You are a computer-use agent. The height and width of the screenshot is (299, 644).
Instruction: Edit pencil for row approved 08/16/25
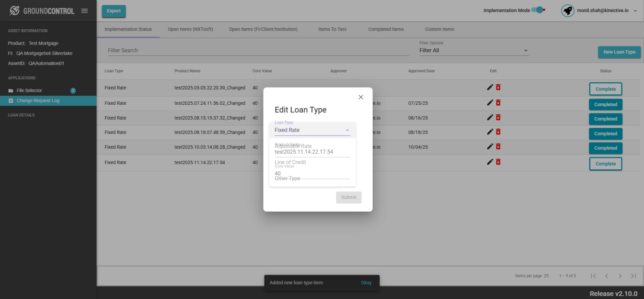pos(490,117)
